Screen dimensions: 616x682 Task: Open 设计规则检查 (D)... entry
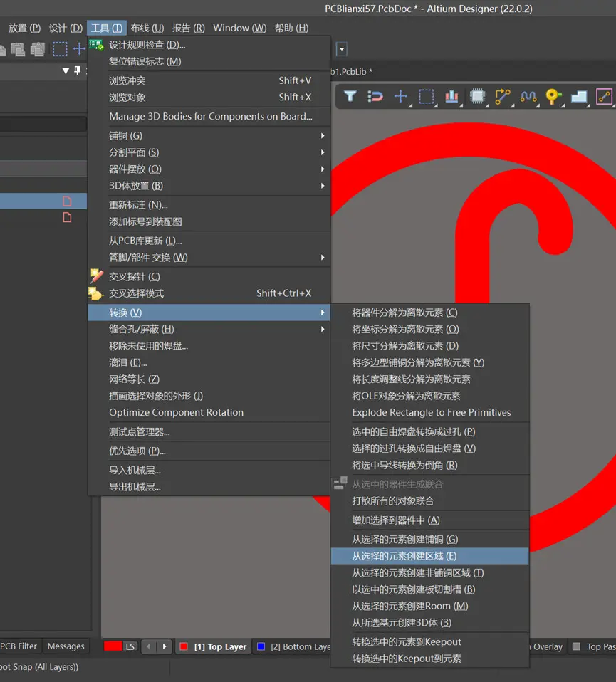coord(209,45)
